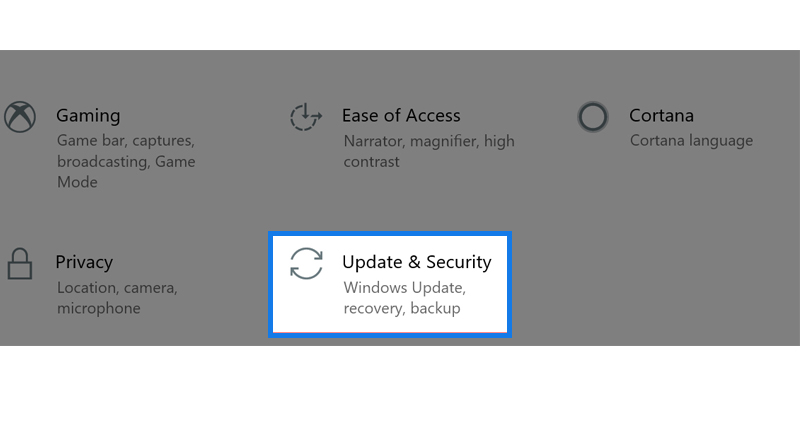Click 'Location, camera, microphone' description
The width and height of the screenshot is (800, 433).
117,298
